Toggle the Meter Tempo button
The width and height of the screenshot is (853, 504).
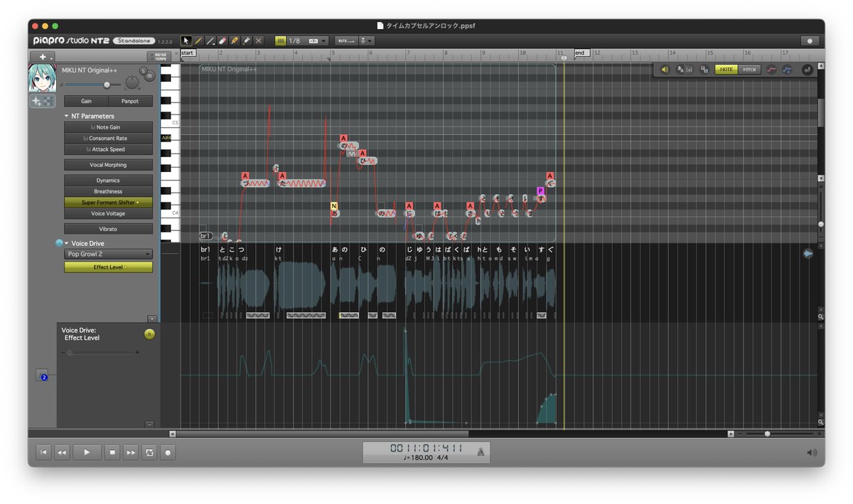click(161, 57)
